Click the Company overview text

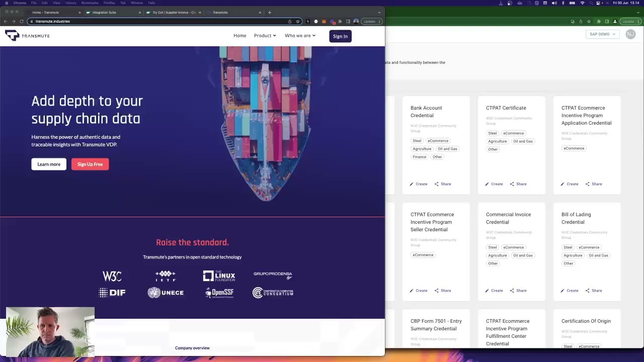pyautogui.click(x=192, y=348)
